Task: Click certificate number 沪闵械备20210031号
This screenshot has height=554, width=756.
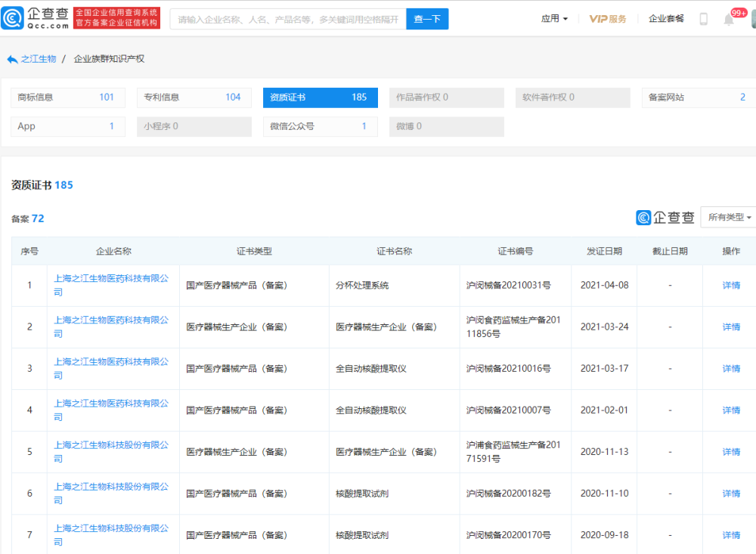Action: pyautogui.click(x=509, y=286)
